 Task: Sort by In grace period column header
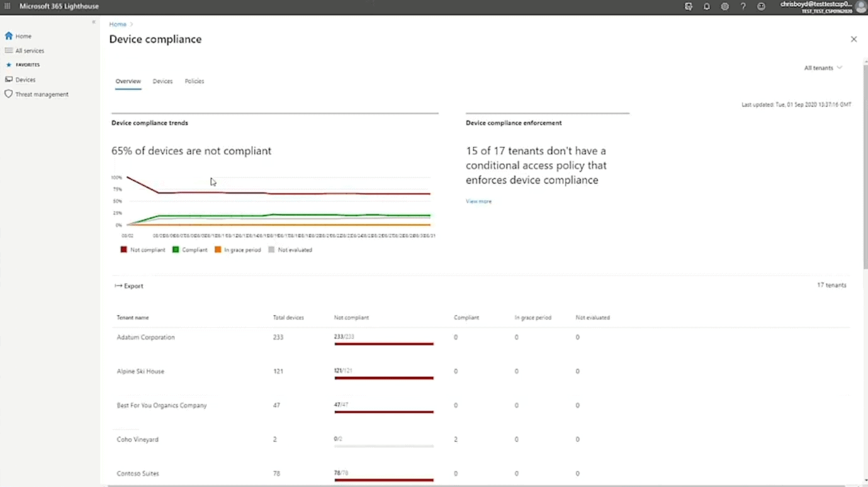tap(533, 318)
